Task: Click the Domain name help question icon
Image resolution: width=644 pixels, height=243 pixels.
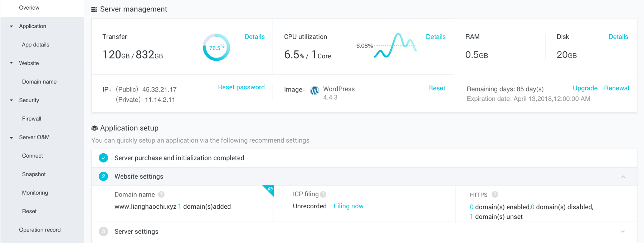Action: pos(161,194)
